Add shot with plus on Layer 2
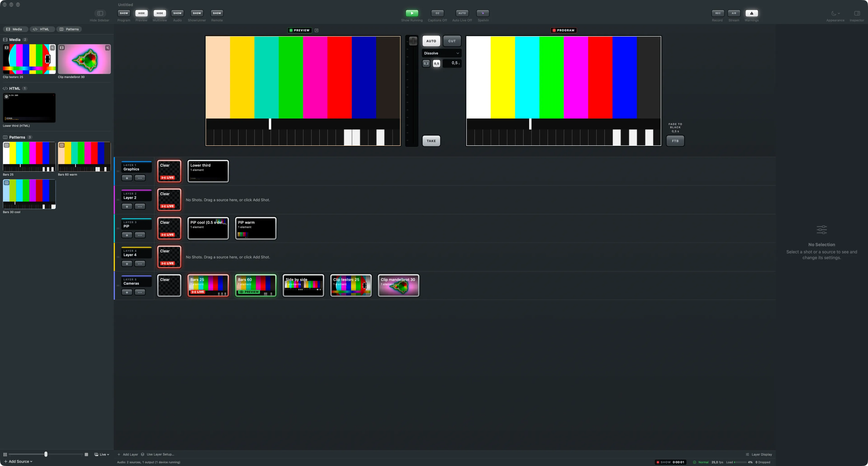 click(x=127, y=207)
